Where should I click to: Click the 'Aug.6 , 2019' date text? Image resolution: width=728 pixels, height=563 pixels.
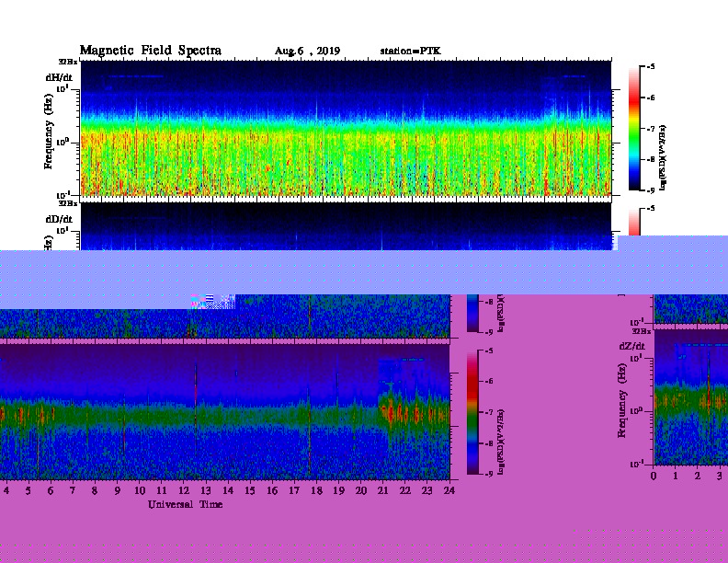click(307, 52)
